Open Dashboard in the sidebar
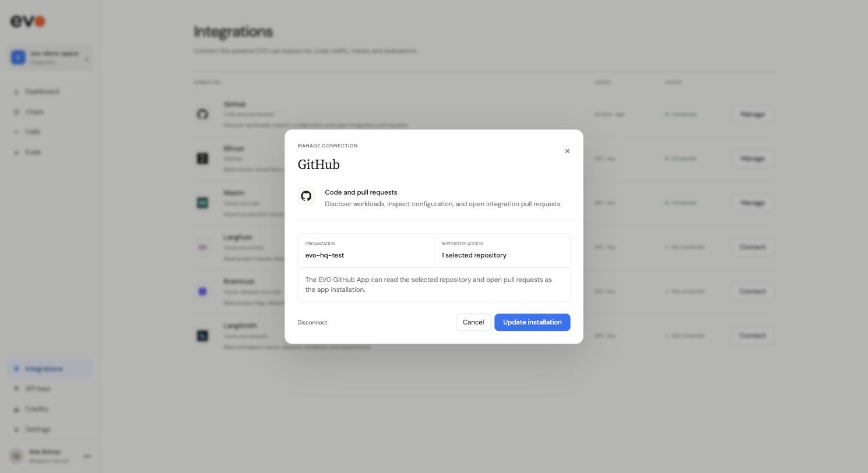This screenshot has height=473, width=868. coord(50,92)
